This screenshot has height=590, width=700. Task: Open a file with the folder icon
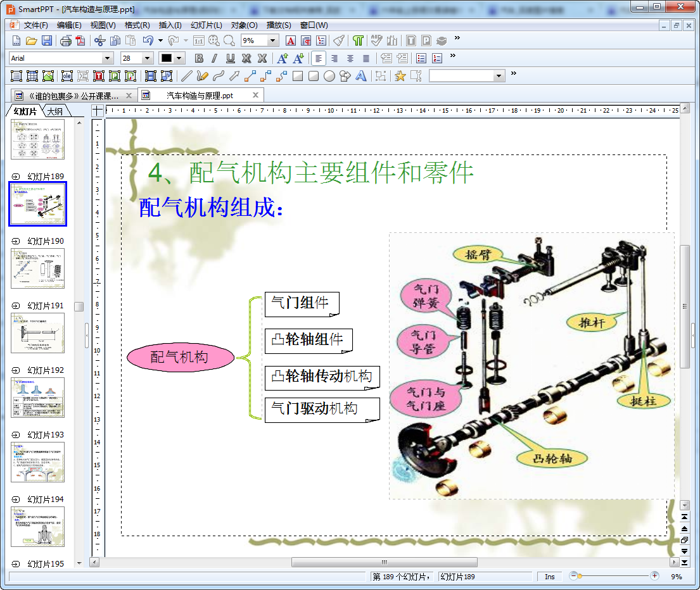tap(31, 41)
